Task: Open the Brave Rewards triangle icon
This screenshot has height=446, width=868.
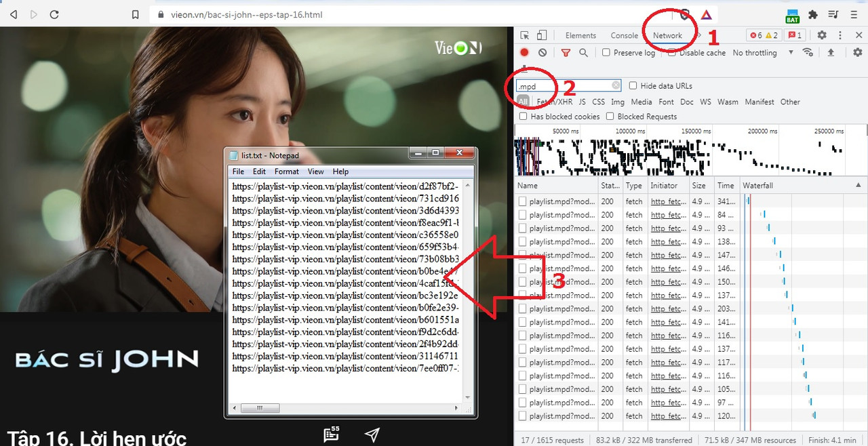Action: [706, 14]
